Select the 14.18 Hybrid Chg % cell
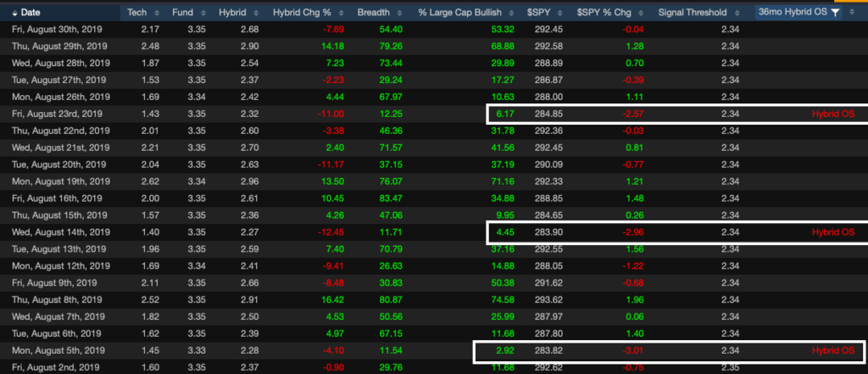This screenshot has height=374, width=868. (x=334, y=46)
